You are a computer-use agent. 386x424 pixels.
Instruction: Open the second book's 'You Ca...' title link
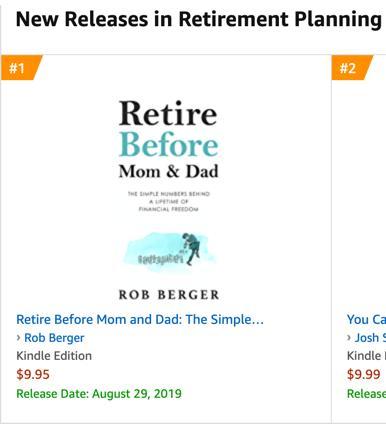366,319
